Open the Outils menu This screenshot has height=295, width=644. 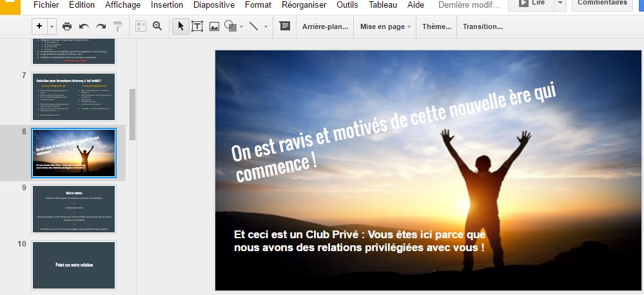point(347,5)
